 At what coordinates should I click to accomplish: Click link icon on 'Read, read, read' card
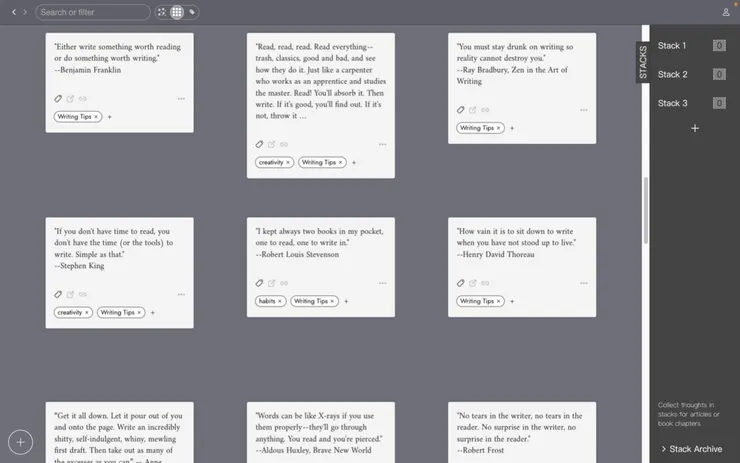tap(284, 144)
